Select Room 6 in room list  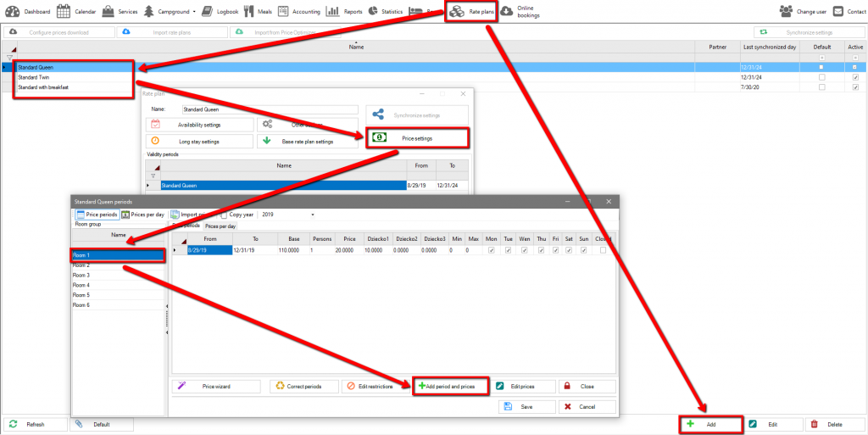click(x=119, y=305)
